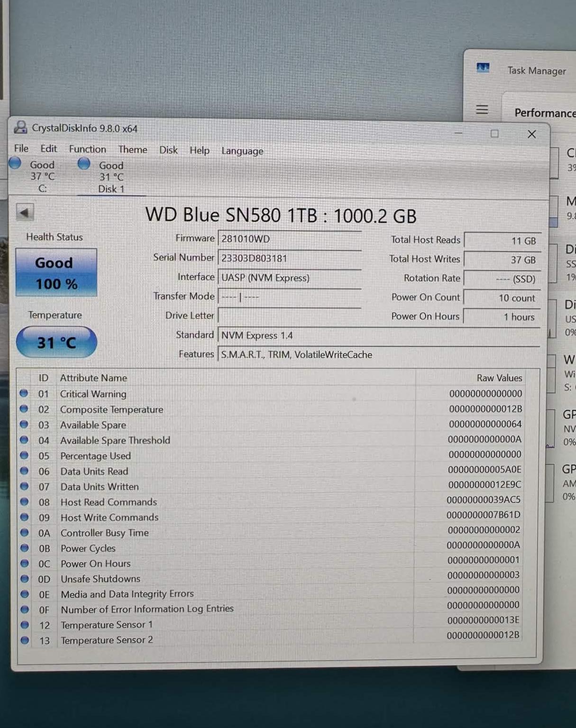Click status dot of Host Read Commands row
576x728 pixels.
24,501
